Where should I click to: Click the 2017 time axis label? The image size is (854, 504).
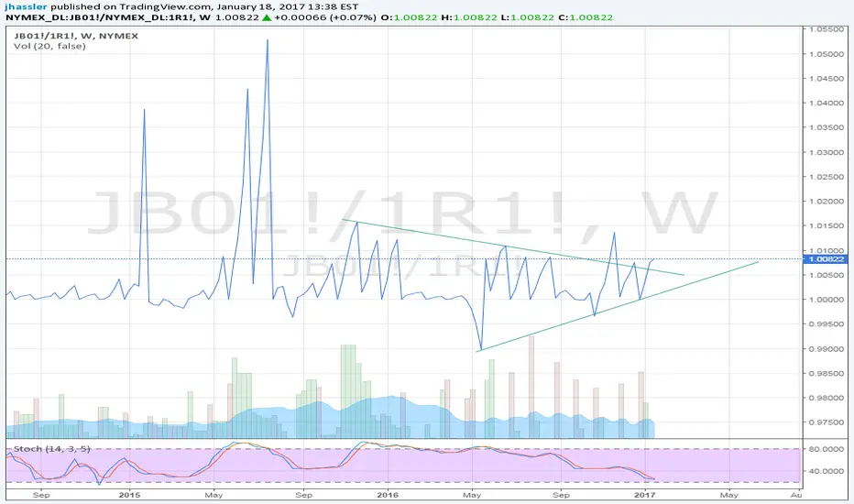pyautogui.click(x=645, y=495)
